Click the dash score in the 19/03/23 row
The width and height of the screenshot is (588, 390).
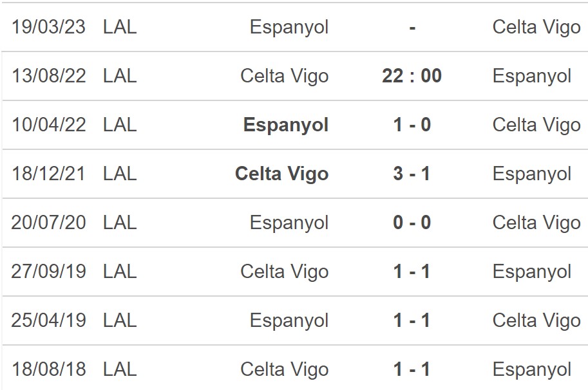click(412, 27)
